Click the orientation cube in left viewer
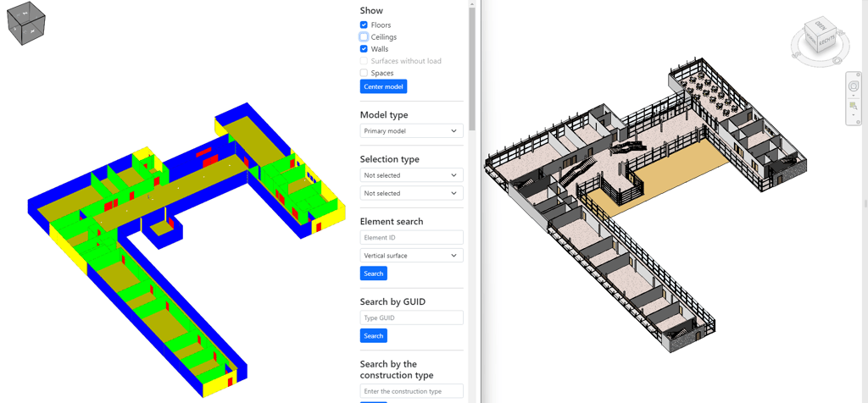 tap(25, 23)
